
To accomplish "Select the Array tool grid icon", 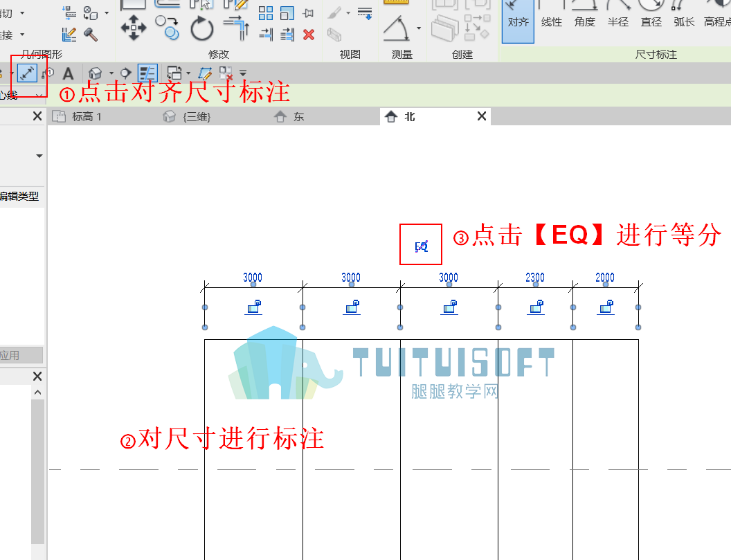I will (265, 13).
